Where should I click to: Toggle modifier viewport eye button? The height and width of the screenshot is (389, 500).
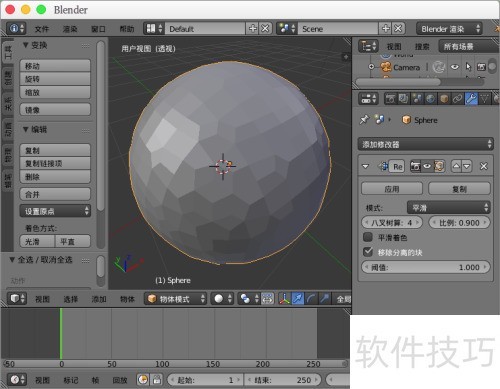coord(427,166)
